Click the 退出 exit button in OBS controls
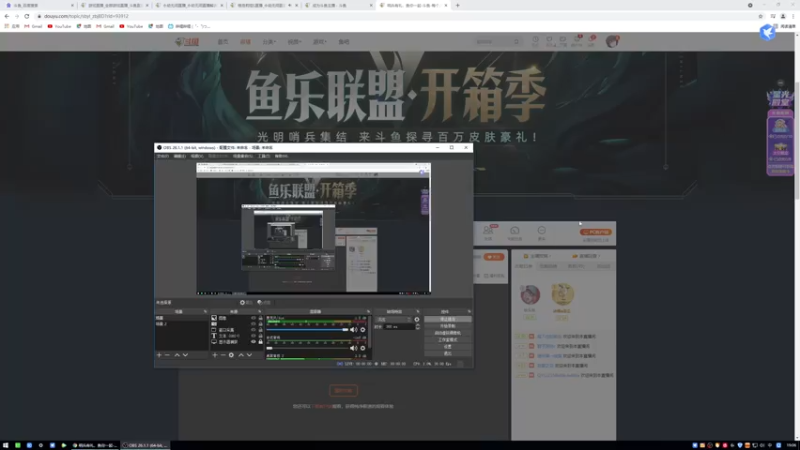This screenshot has height=450, width=800. coord(447,353)
